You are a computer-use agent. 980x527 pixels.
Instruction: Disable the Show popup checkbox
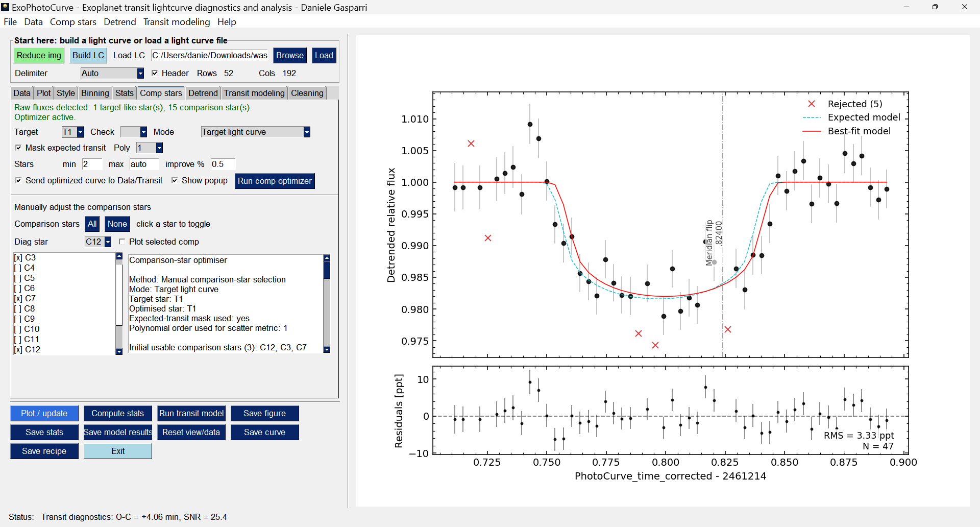point(175,180)
